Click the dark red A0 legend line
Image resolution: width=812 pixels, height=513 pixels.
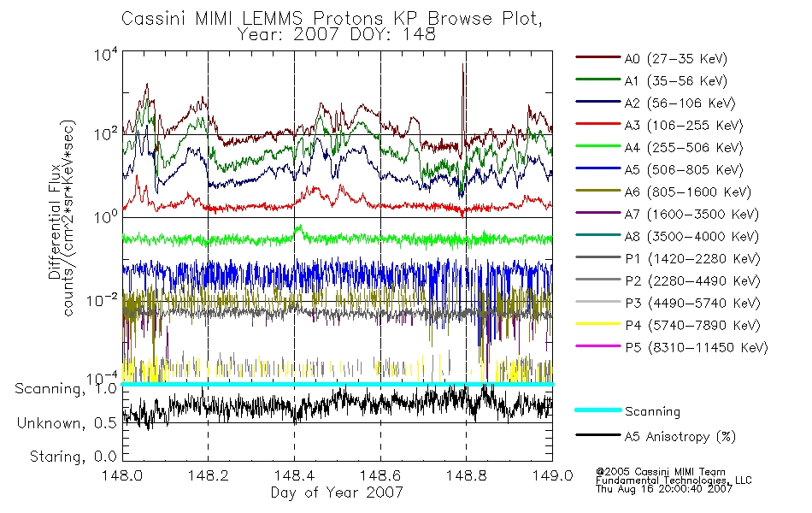click(x=598, y=57)
